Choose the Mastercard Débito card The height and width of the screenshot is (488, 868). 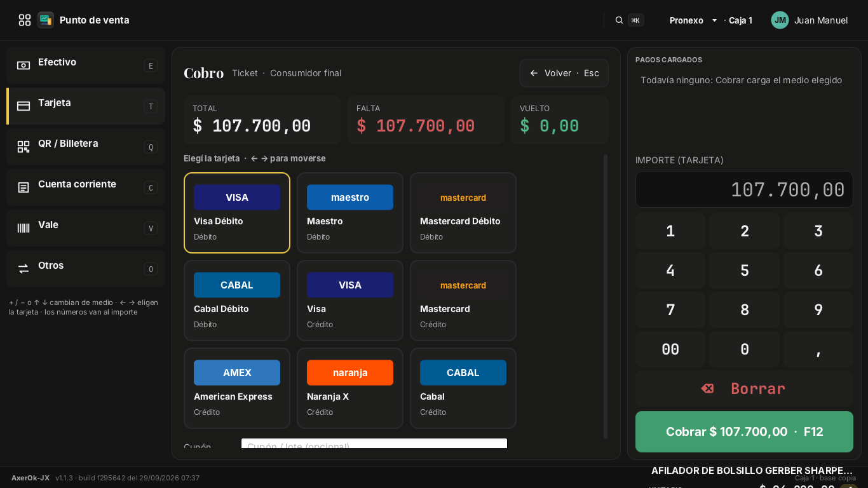click(463, 213)
